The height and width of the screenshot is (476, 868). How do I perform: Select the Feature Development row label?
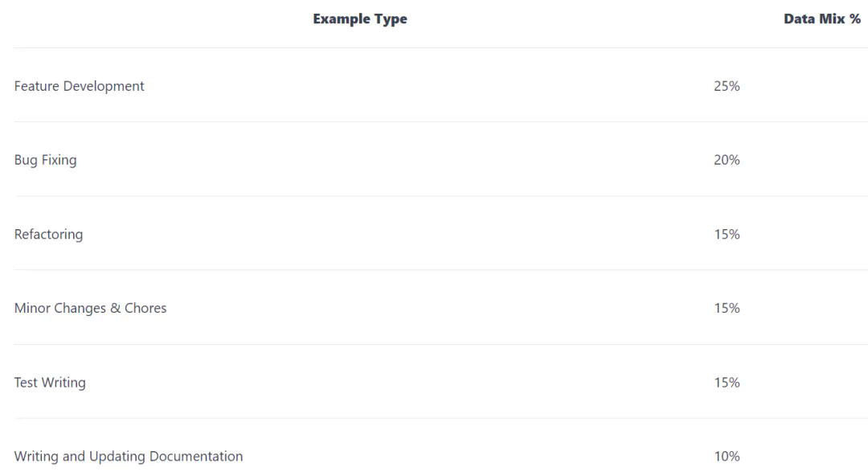tap(79, 86)
